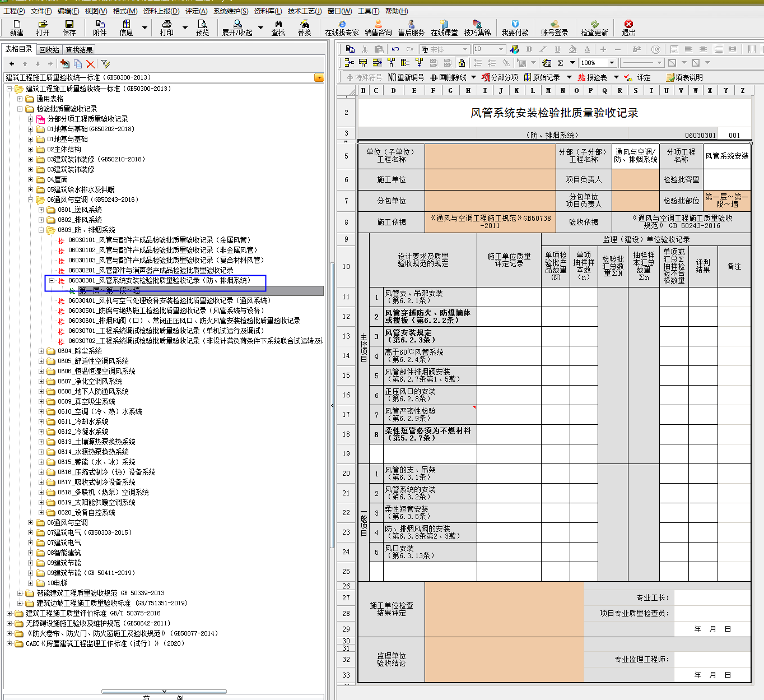Open the fill color bucket picker
The image size is (764, 700).
click(x=572, y=49)
